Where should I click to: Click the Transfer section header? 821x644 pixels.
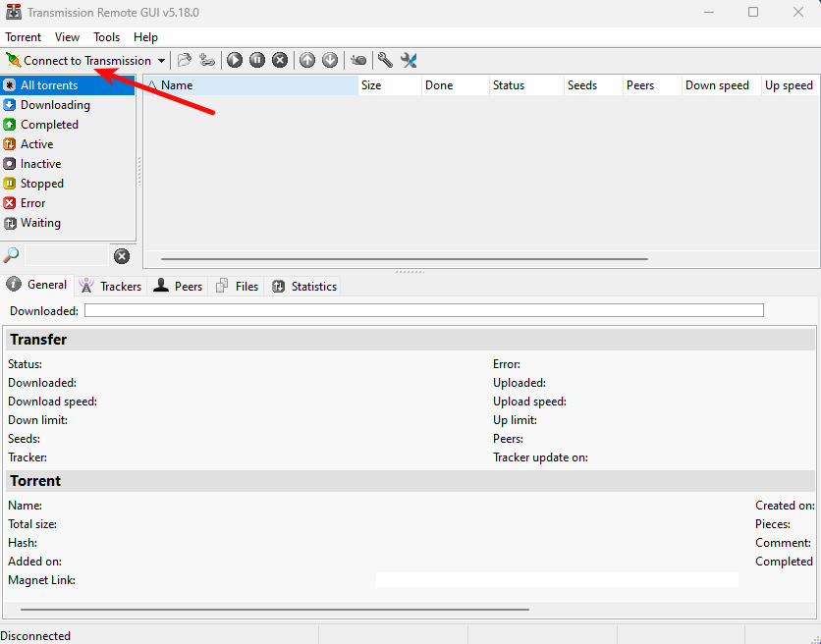(x=410, y=340)
